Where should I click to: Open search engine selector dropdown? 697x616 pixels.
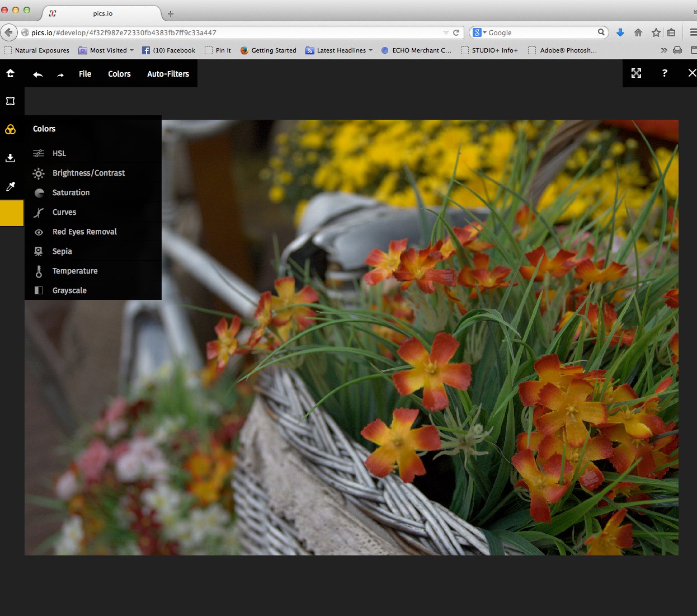pos(480,32)
